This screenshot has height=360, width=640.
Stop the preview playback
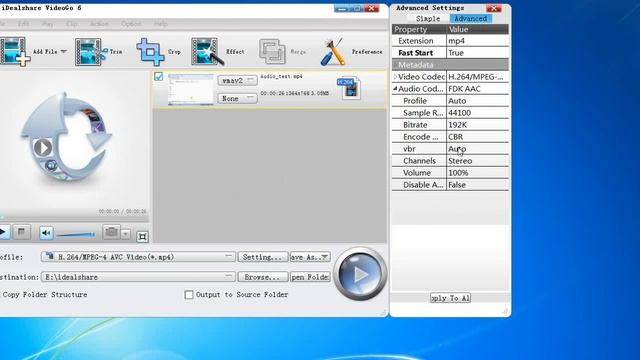[21, 232]
